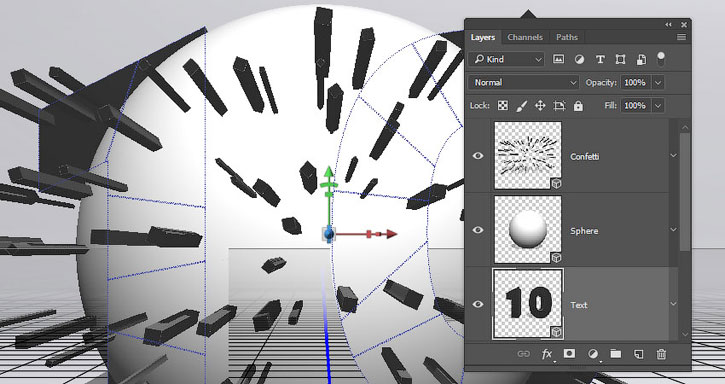Screen dimensions: 725x384
Task: Switch to the Channels tab
Action: click(525, 37)
